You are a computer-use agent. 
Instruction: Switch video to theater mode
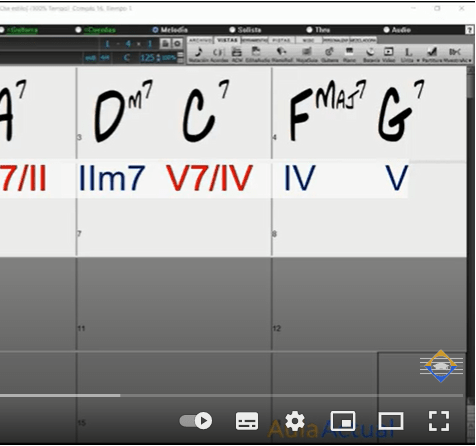tap(391, 421)
